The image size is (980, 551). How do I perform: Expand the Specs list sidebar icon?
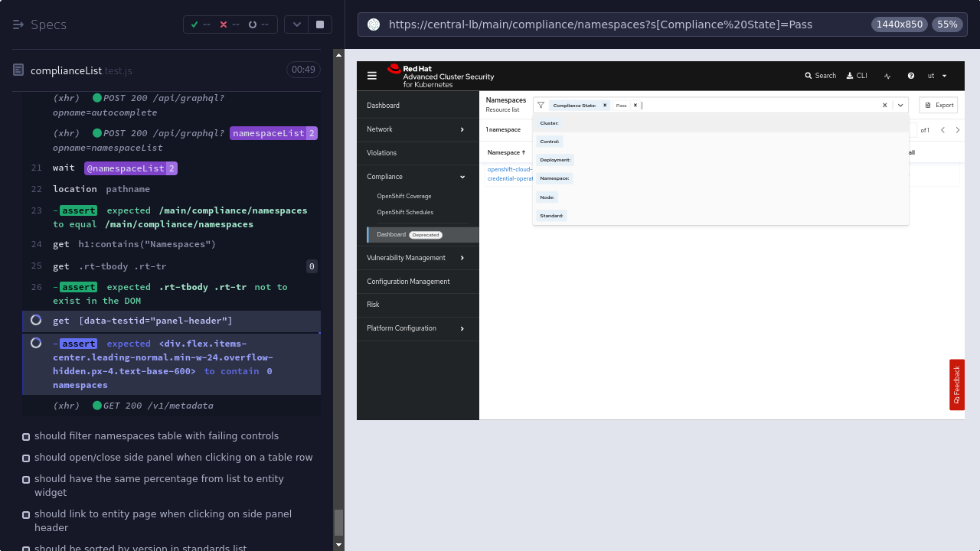pyautogui.click(x=19, y=24)
